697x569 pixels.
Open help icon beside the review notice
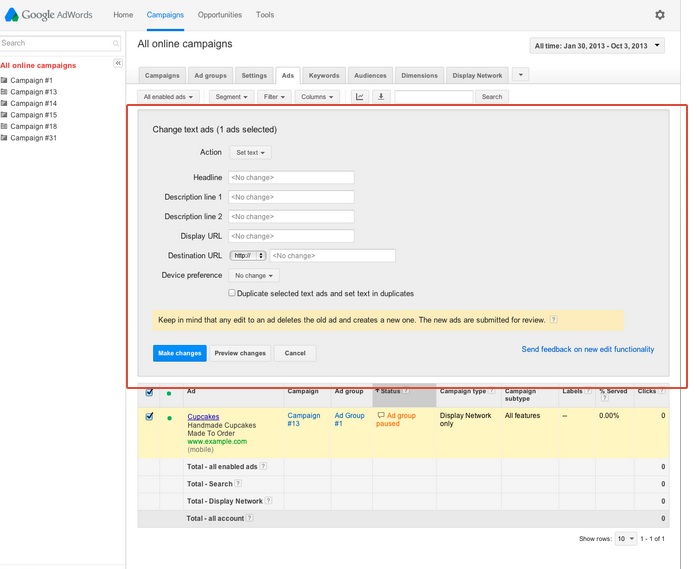[x=553, y=320]
